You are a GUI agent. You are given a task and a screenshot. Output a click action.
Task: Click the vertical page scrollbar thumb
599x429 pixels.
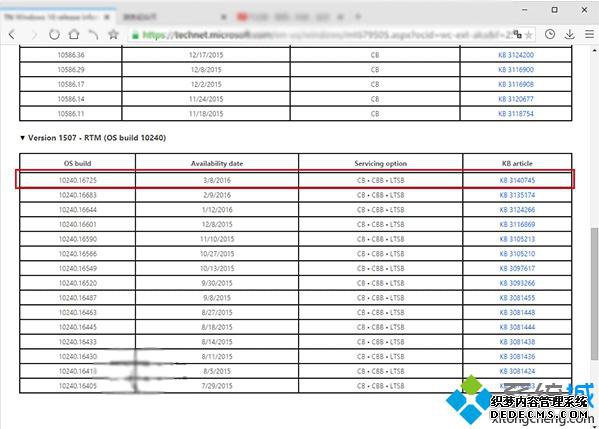[594, 293]
